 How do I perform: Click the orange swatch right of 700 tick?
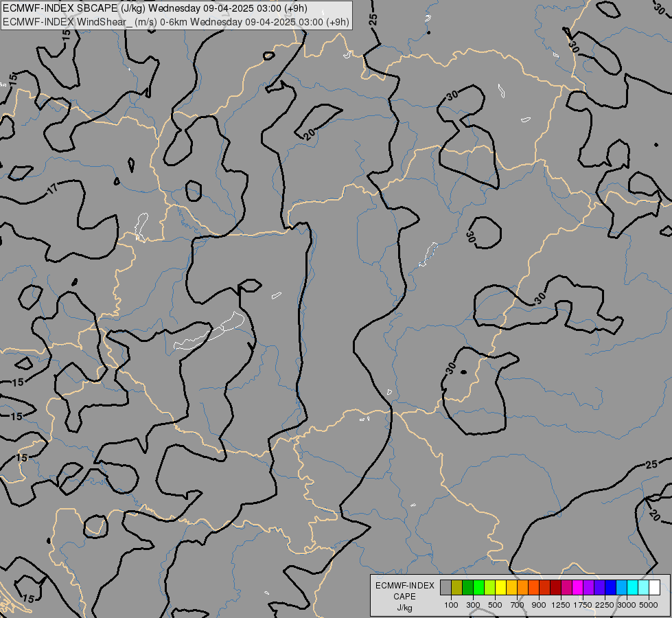pyautogui.click(x=523, y=587)
